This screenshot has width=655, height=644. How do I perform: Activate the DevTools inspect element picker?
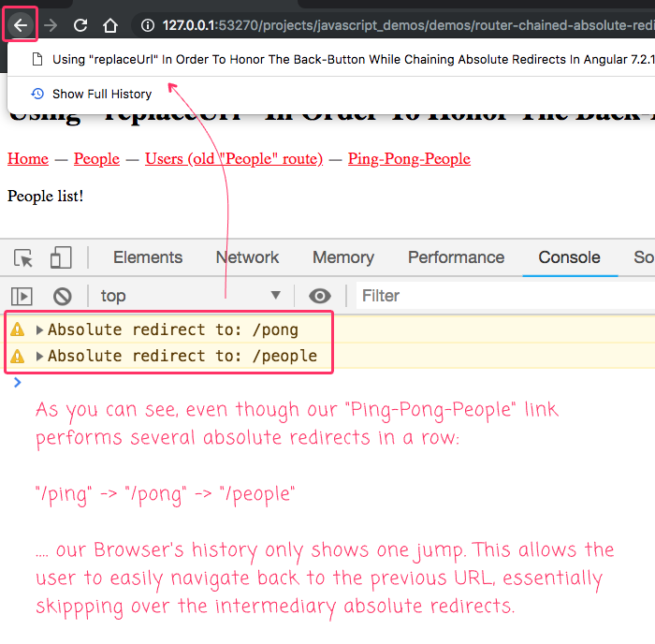click(x=24, y=257)
